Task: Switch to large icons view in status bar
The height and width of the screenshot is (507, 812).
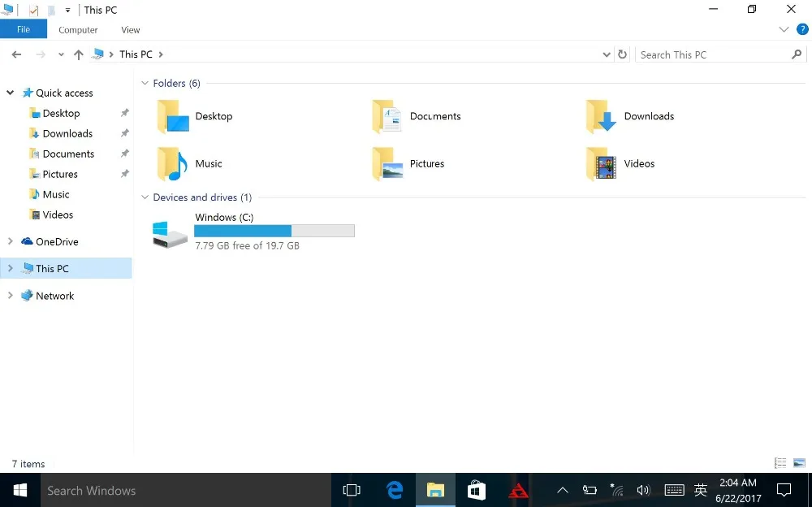Action: [799, 463]
